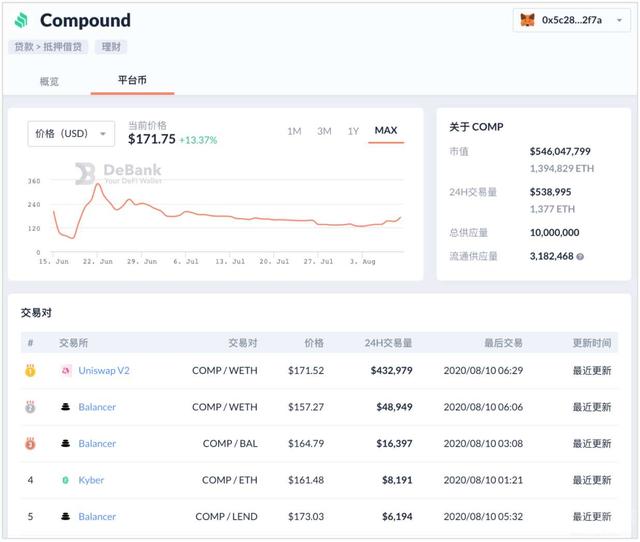Click the bronze rank 3 medal icon

[30, 443]
